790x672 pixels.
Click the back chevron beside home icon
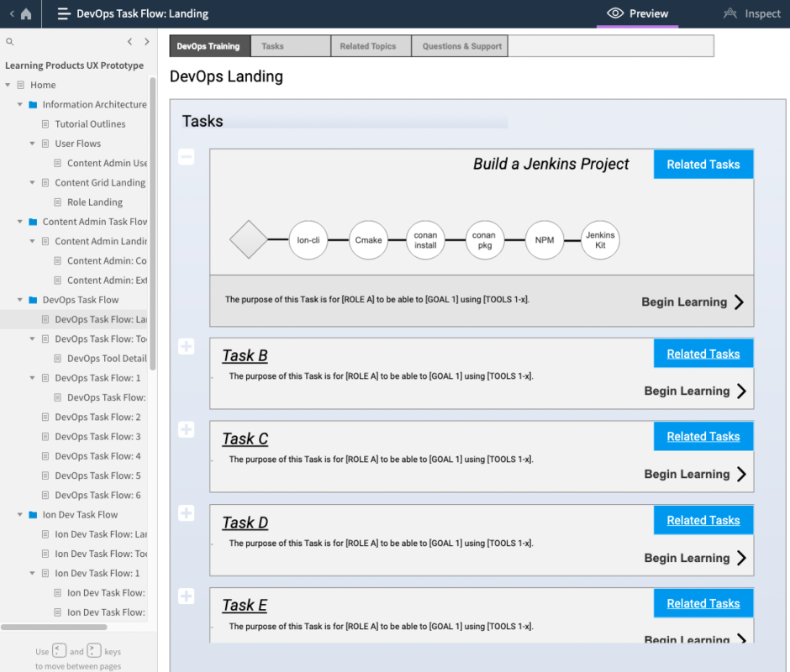click(12, 14)
